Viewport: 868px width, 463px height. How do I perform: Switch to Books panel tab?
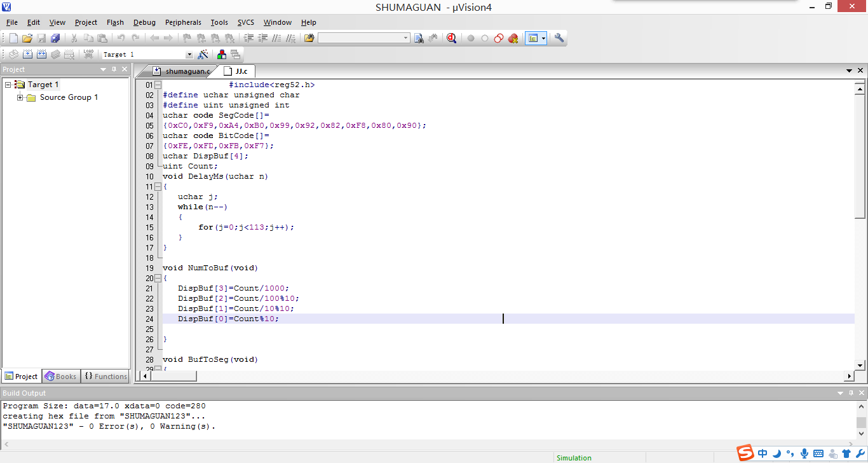(x=60, y=377)
